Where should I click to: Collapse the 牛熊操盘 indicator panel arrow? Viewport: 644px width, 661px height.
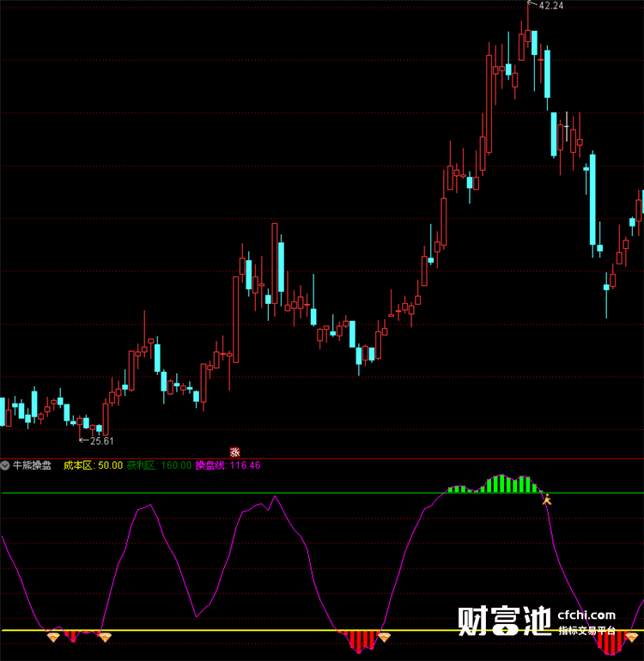click(5, 465)
